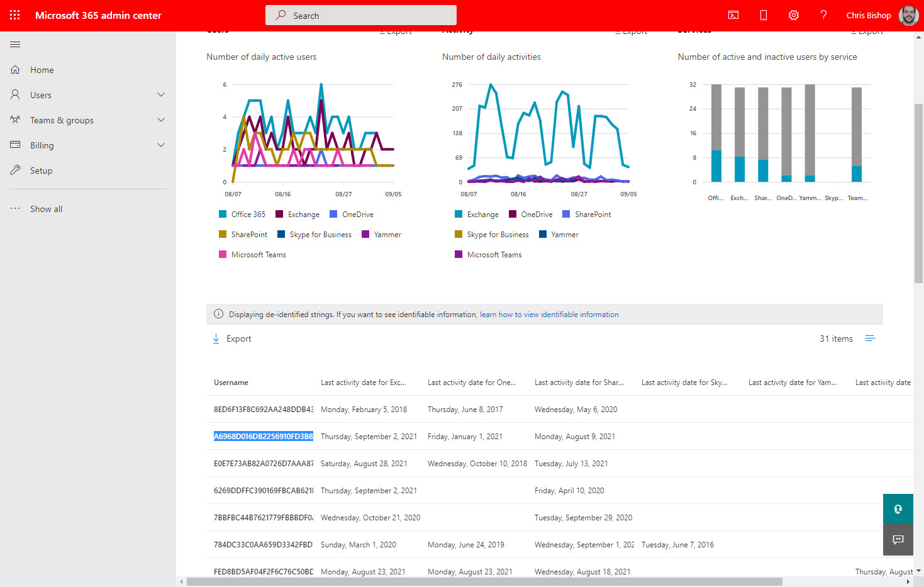Click the info icon in de-identified banner
This screenshot has height=587, width=924.
coord(218,314)
